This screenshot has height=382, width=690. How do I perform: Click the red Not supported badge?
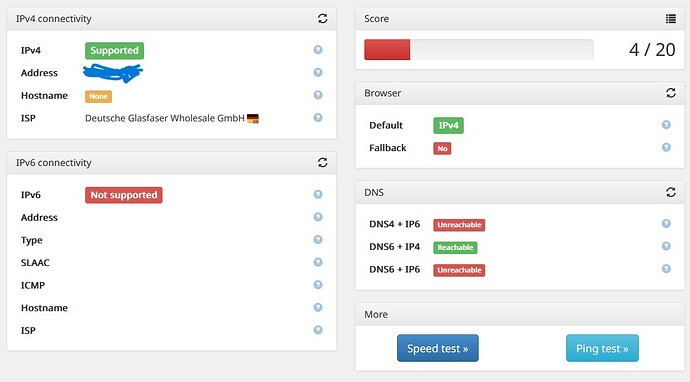point(124,195)
